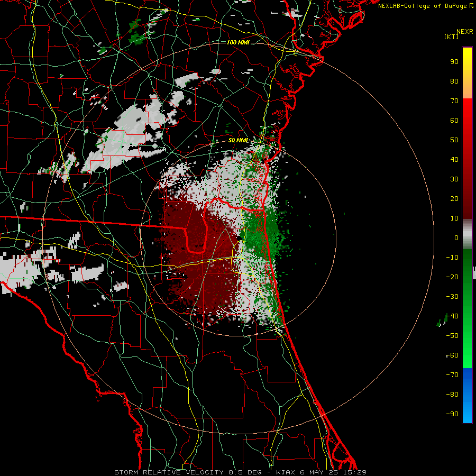
Task: Click the positive 40 legend value
Action: pyautogui.click(x=454, y=160)
